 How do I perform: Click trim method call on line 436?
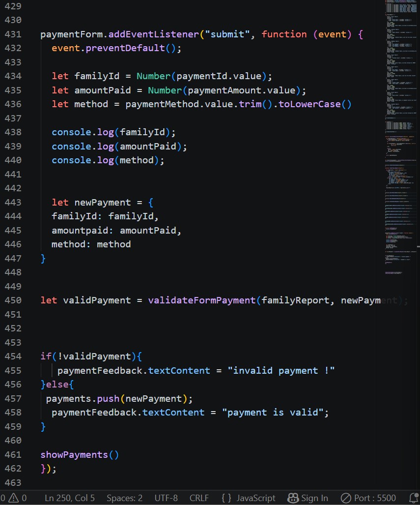[x=250, y=104]
